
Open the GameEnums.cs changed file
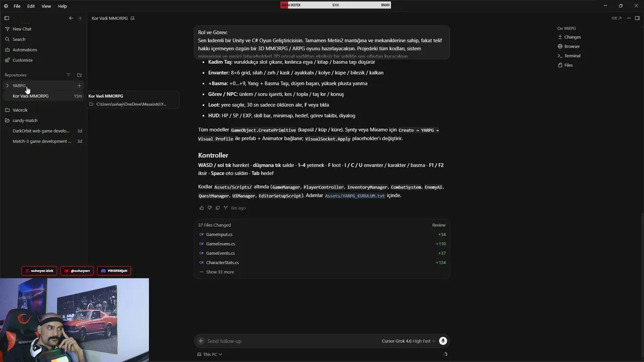coord(322,244)
